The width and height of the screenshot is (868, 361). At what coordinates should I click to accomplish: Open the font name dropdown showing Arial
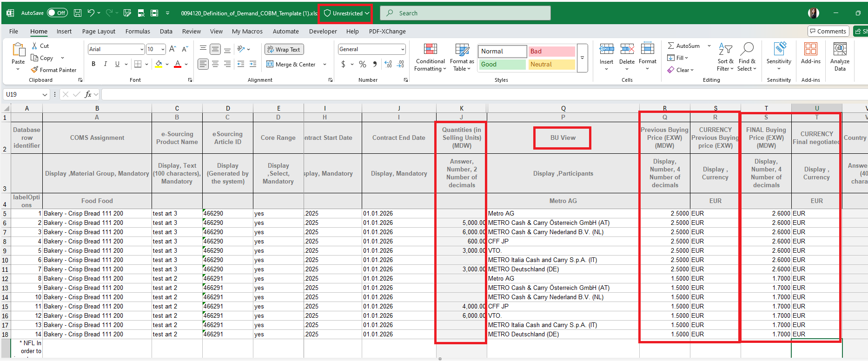click(116, 49)
